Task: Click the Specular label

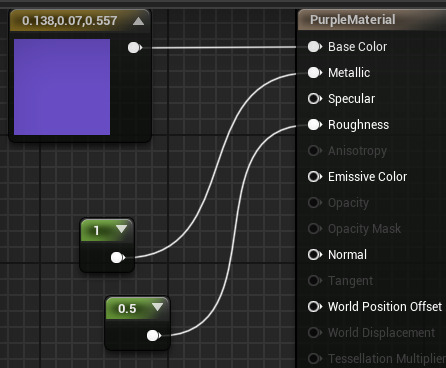Action: click(x=351, y=99)
